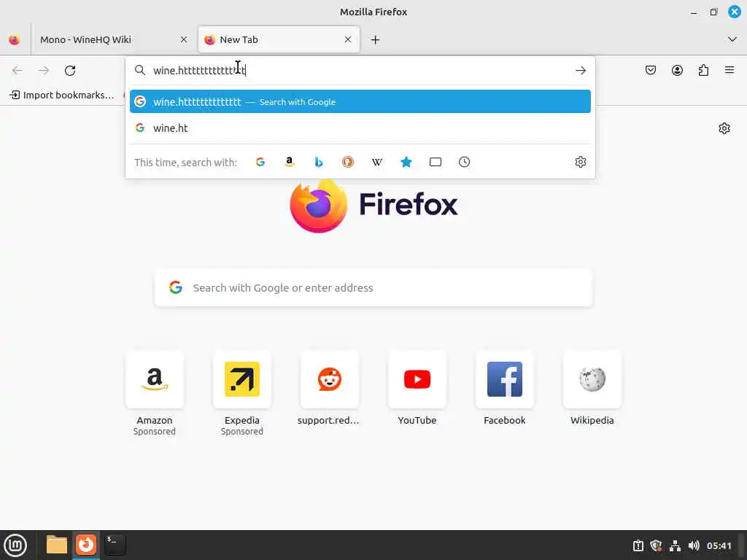This screenshot has height=560, width=747.
Task: Select the New Tab tab
Action: (x=279, y=40)
